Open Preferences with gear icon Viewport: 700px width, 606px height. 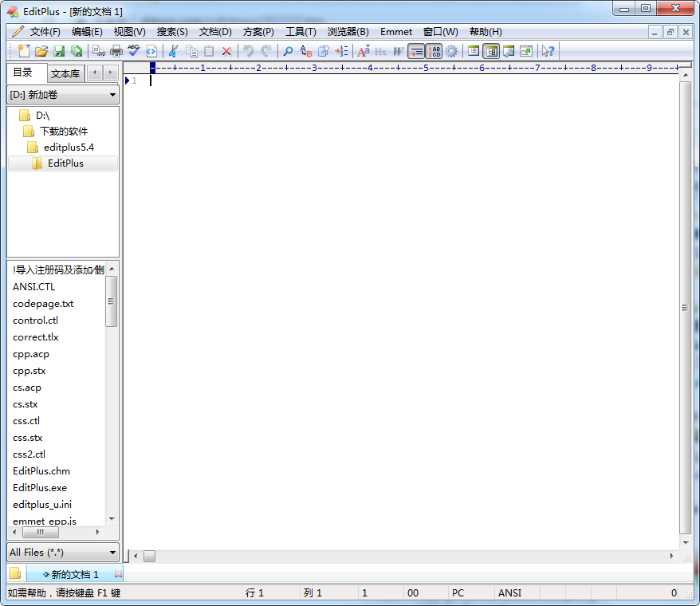(x=451, y=51)
